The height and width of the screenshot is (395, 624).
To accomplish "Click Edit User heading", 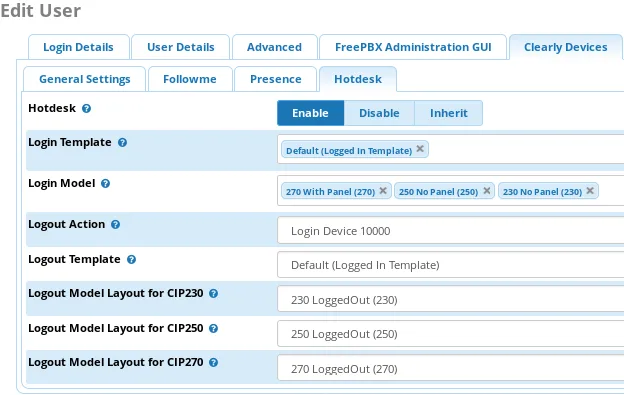I will (x=41, y=11).
